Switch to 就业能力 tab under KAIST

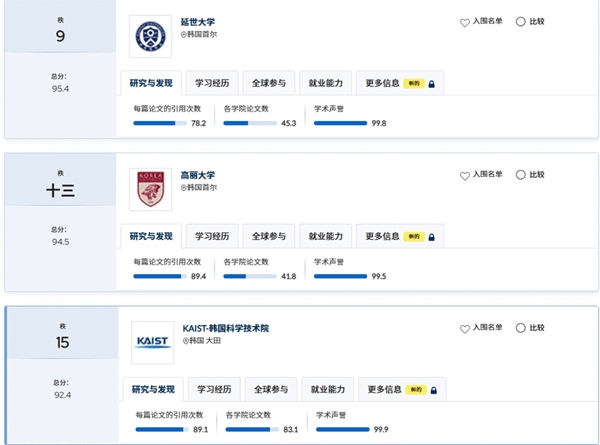tap(328, 389)
